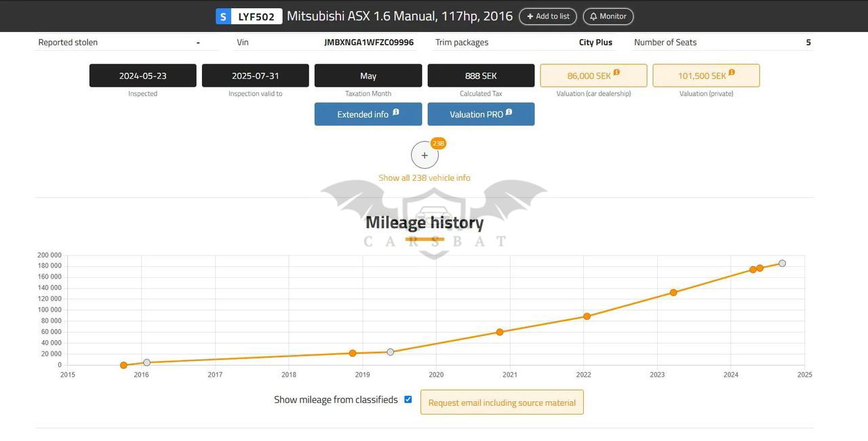Click info icon on 101,500 SEK valuation
The image size is (868, 441).
(x=732, y=72)
